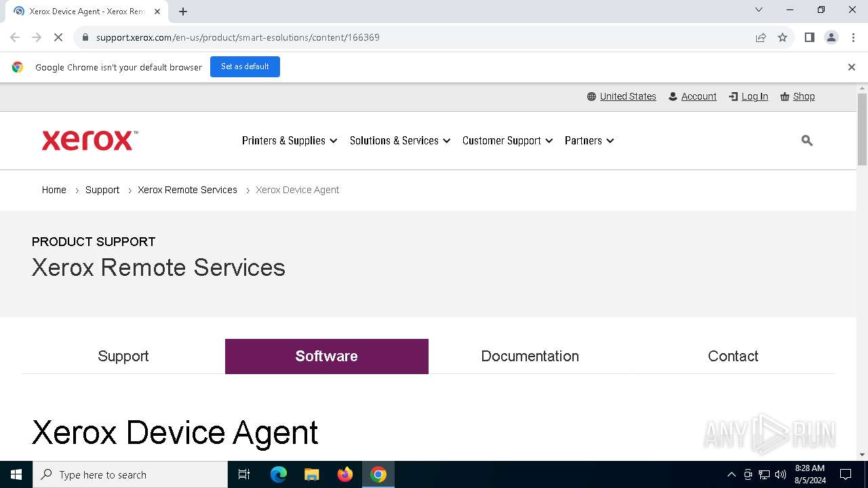Click the Xerox Device Agent heading
The image size is (868, 488).
pos(175,432)
